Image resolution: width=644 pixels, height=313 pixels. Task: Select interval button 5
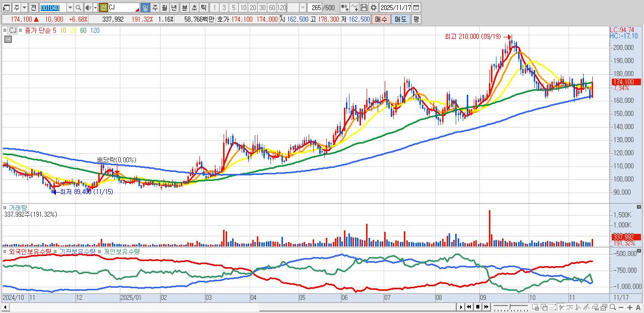tap(233, 8)
